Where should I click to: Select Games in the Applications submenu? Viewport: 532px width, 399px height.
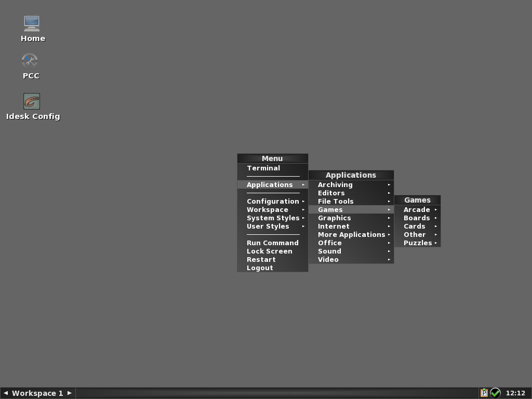[x=351, y=210]
